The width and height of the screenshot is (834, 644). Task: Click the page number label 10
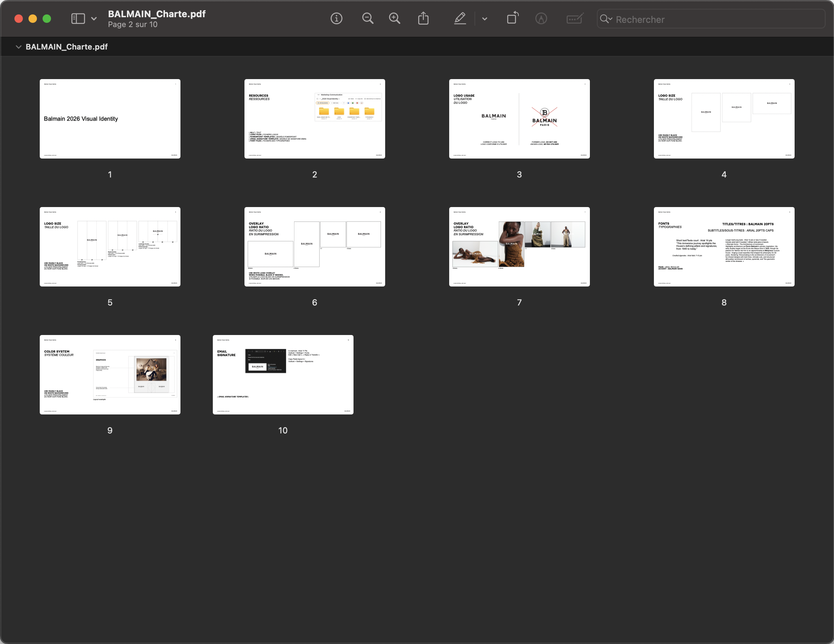[x=283, y=431]
